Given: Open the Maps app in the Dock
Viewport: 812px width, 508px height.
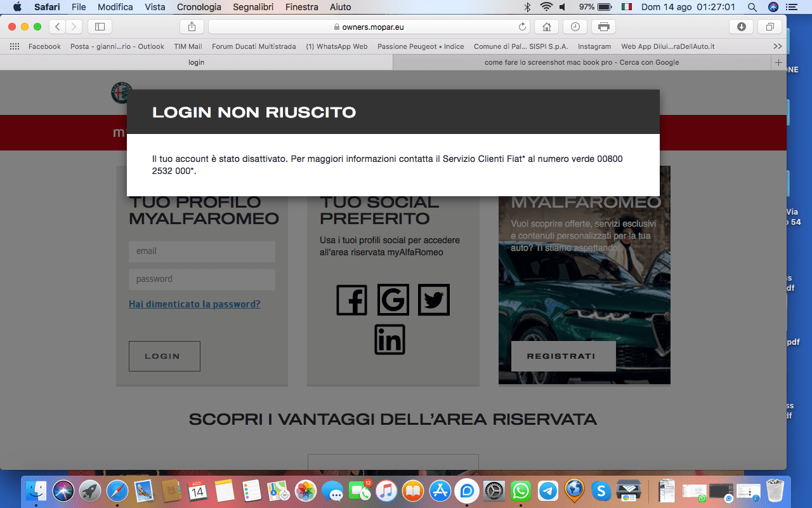Looking at the screenshot, I should coord(278,491).
